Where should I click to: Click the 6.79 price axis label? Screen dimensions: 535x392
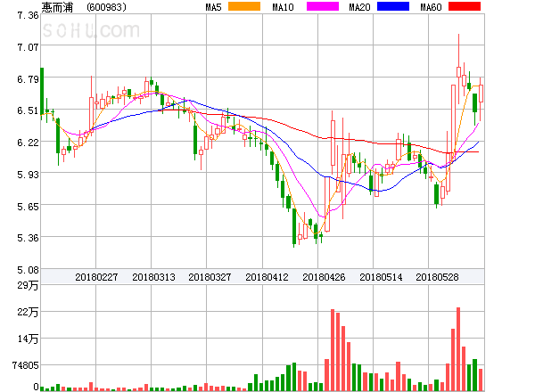28,79
